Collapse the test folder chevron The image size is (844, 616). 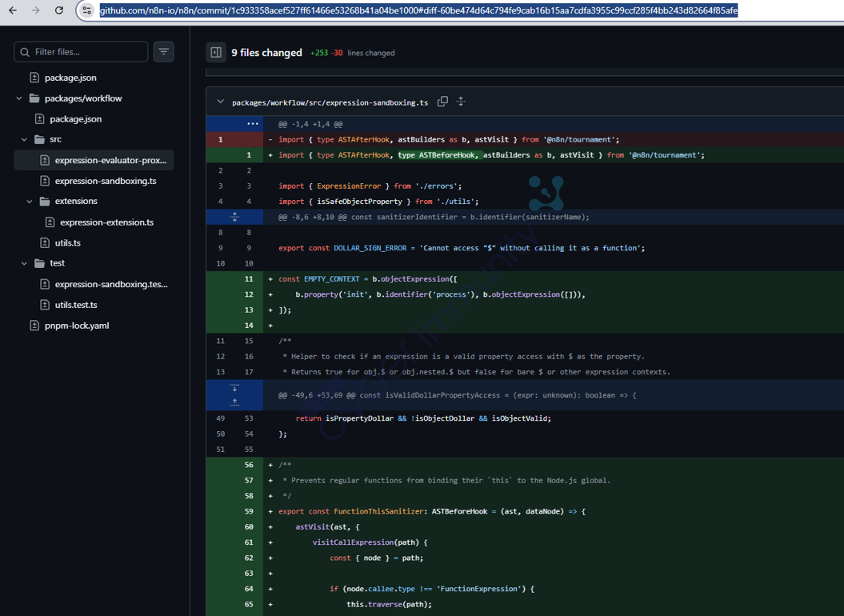(x=24, y=263)
